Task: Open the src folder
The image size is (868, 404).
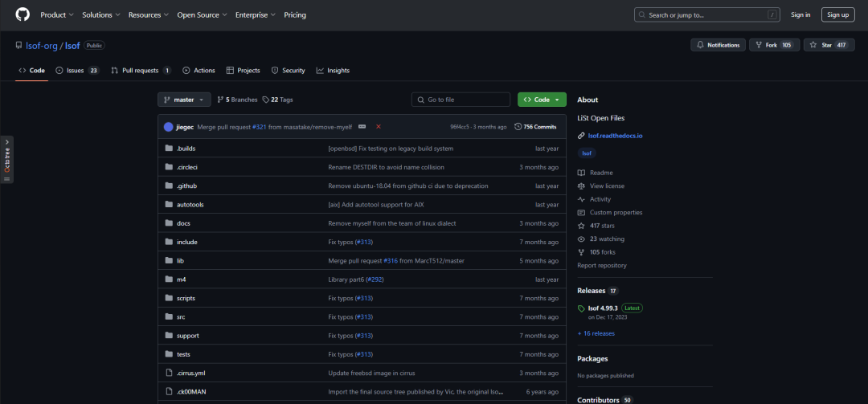Action: pyautogui.click(x=181, y=316)
